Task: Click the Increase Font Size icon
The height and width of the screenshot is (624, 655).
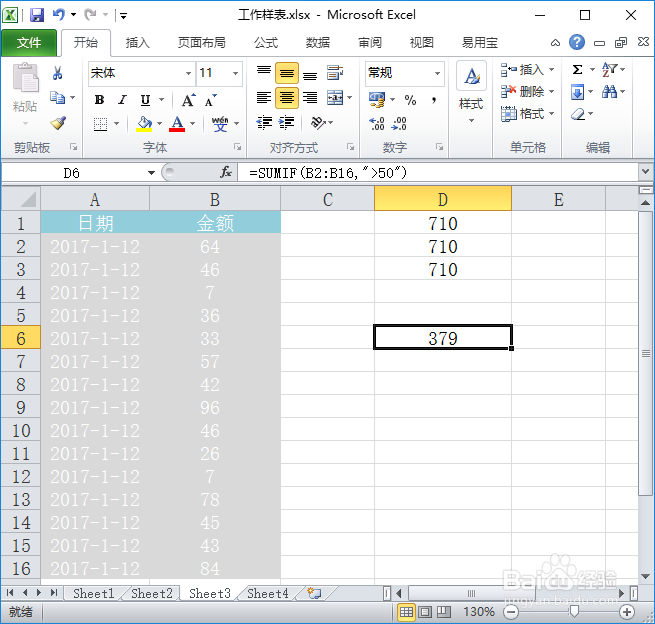Action: (188, 100)
